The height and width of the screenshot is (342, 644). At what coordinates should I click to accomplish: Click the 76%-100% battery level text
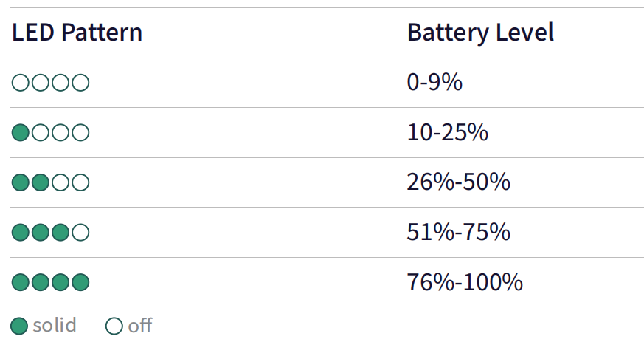[465, 282]
